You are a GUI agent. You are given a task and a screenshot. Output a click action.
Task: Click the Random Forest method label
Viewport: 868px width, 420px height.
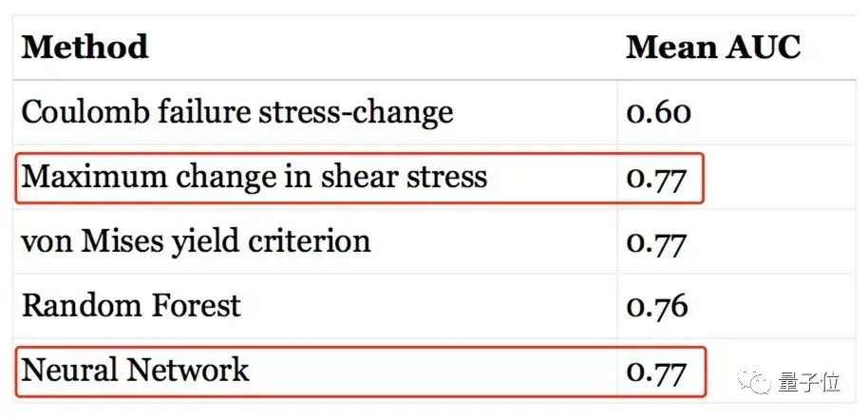point(131,305)
